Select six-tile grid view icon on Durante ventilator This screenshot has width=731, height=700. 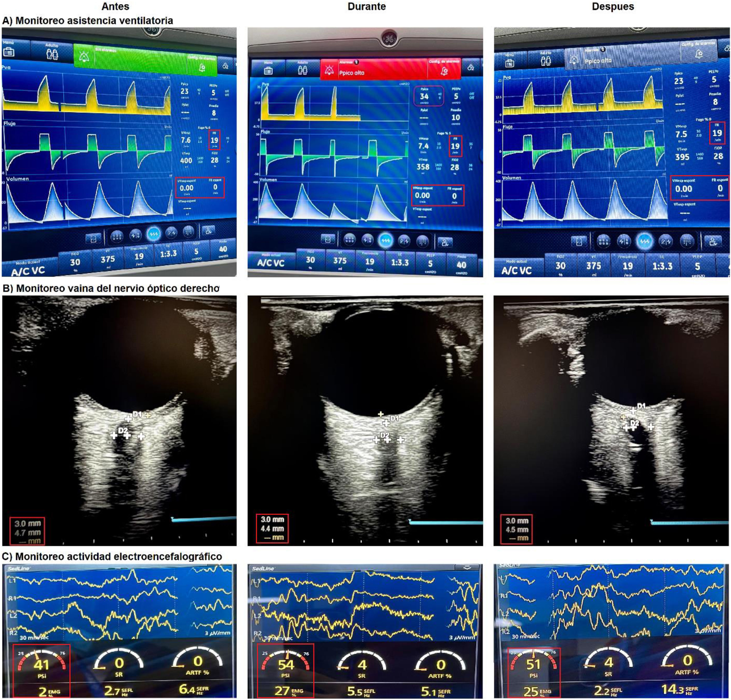click(x=349, y=240)
